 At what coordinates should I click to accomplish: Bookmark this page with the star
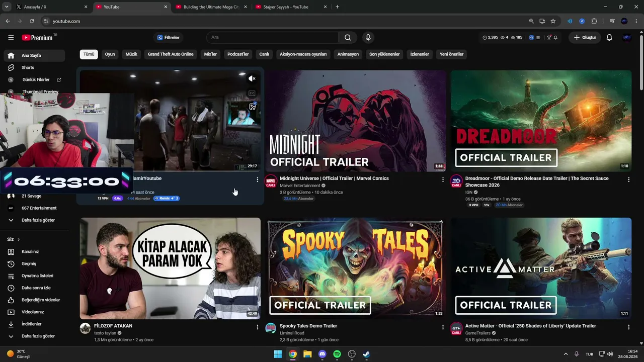(x=553, y=21)
